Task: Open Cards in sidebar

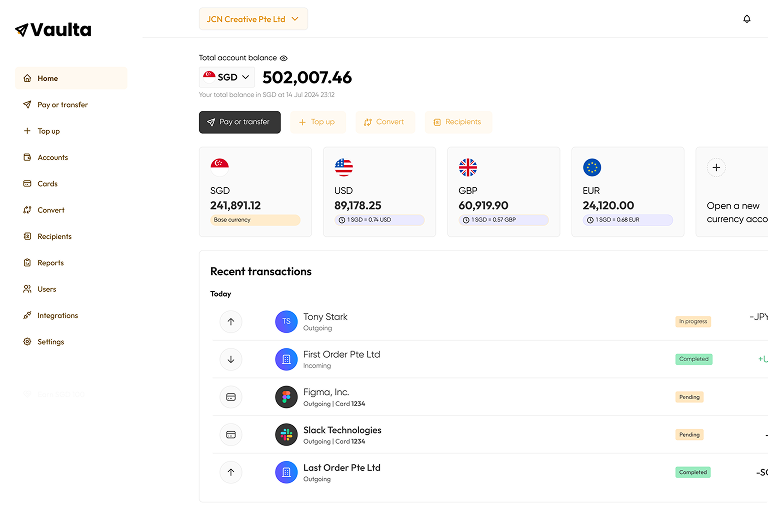Action: click(x=72, y=184)
